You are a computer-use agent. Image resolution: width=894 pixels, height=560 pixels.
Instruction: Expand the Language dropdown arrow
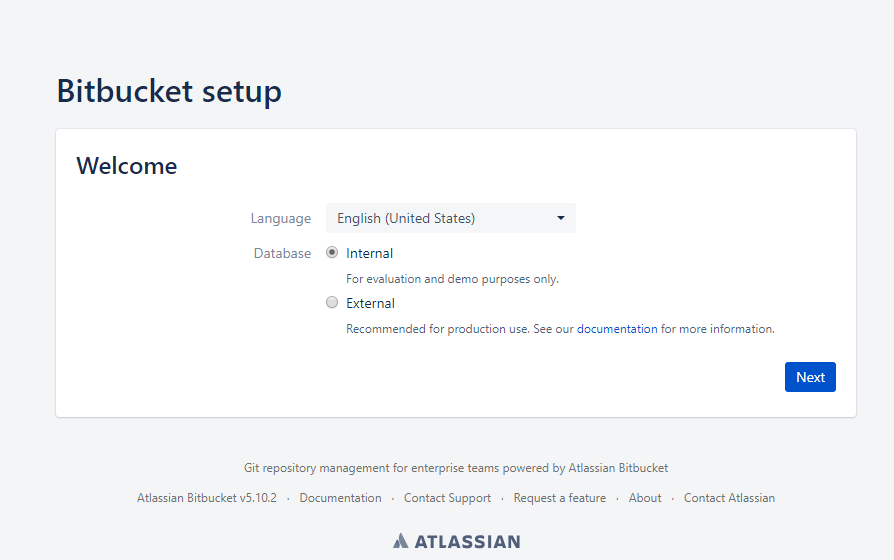tap(561, 218)
